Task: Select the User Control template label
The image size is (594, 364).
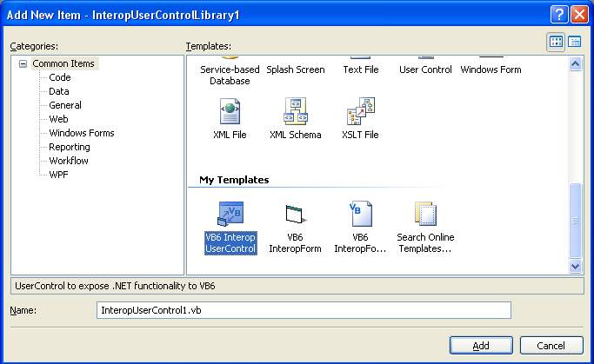Action: [426, 69]
